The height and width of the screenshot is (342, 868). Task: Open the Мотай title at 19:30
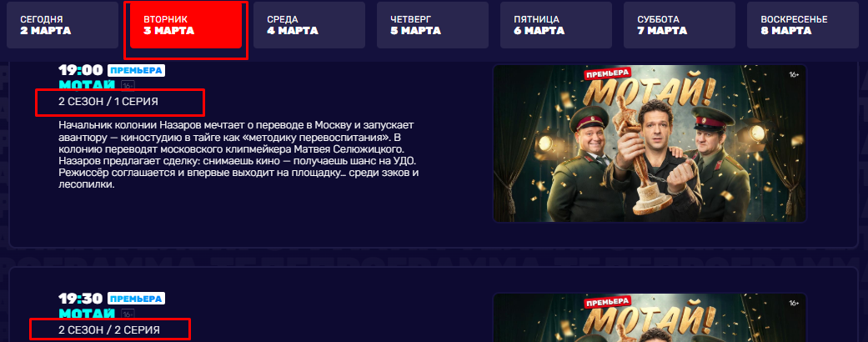point(87,314)
